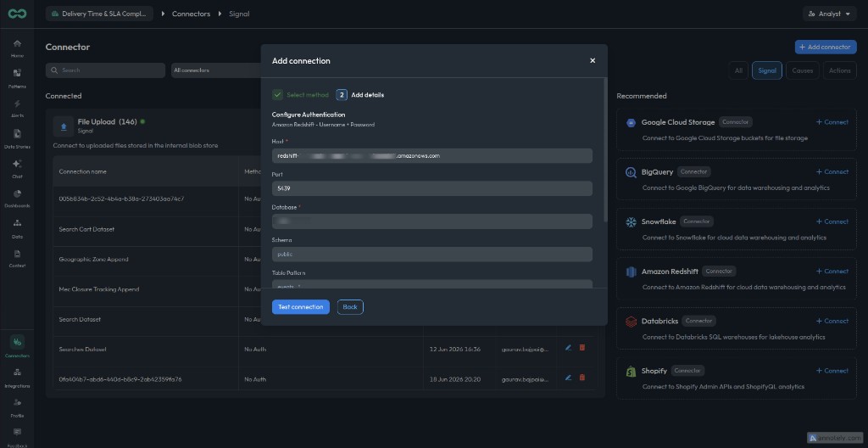The width and height of the screenshot is (868, 448).
Task: Click the 005b834b connection name cell
Action: [x=122, y=199]
